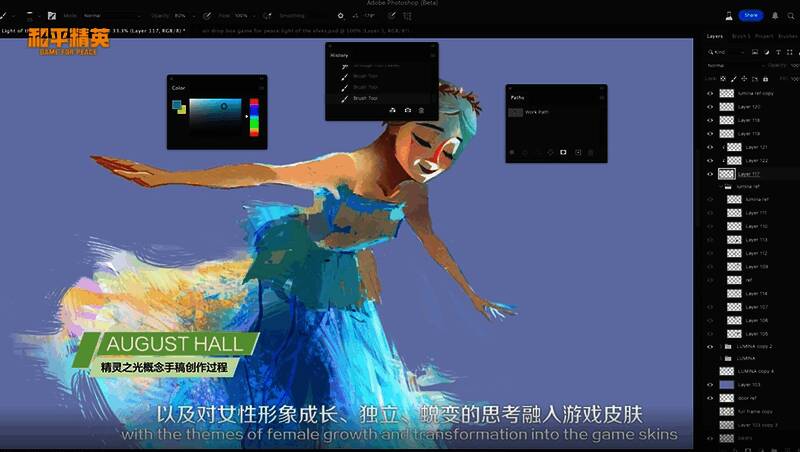Screen dimensions: 800x452
Task: Open the search icon at top right
Action: (x=791, y=16)
